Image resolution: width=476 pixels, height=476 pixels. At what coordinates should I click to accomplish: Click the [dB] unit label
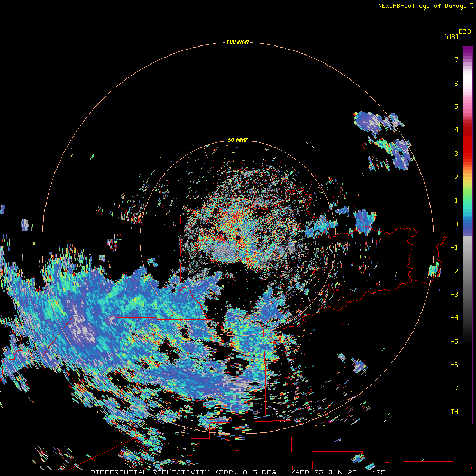451,36
